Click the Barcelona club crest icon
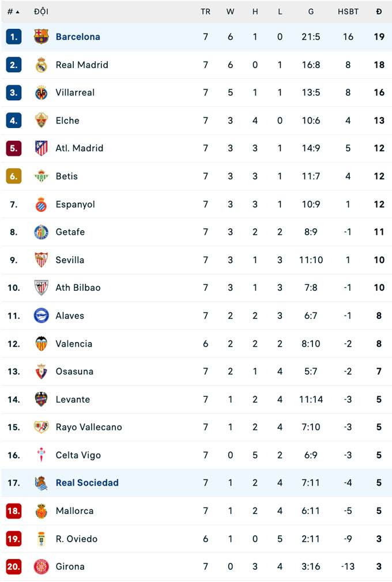392x582 pixels. 41,37
